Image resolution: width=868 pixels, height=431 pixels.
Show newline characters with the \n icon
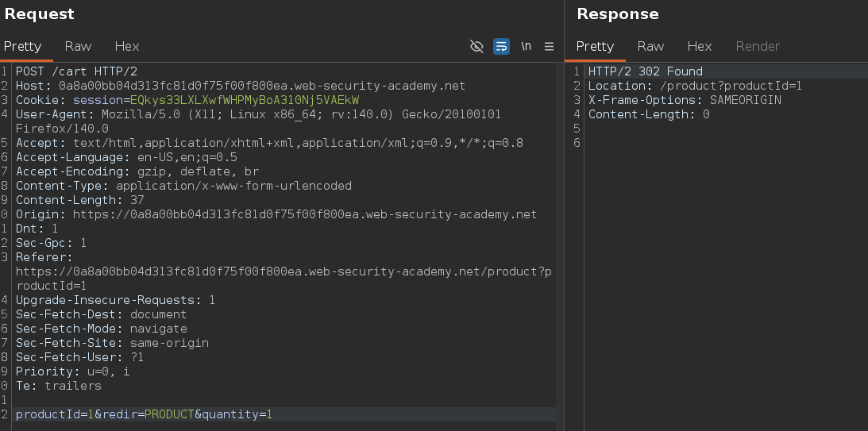click(x=526, y=47)
